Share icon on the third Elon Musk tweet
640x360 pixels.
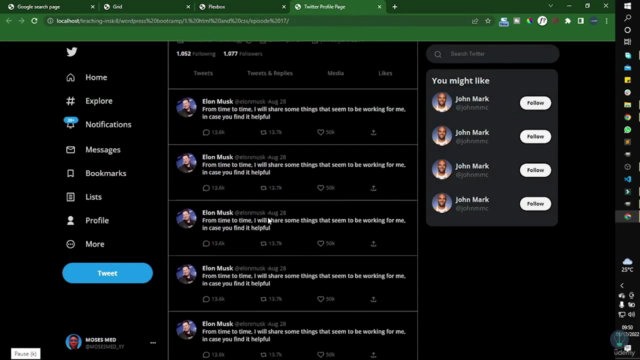pyautogui.click(x=373, y=243)
